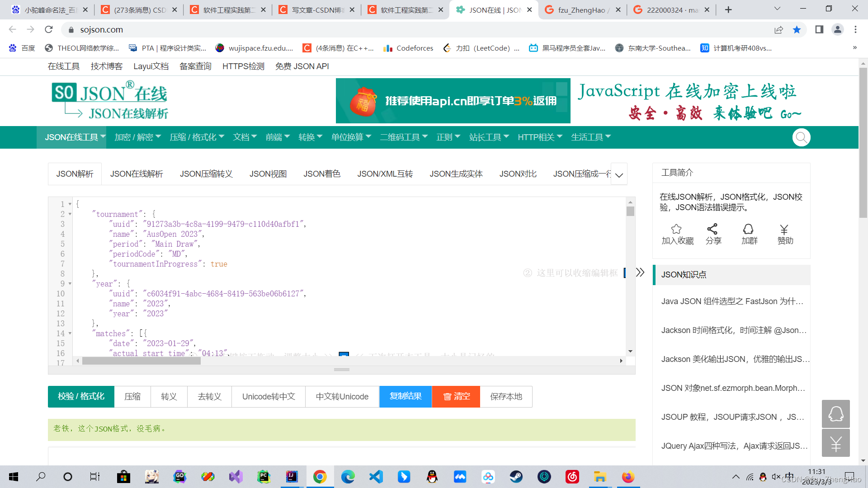
Task: Expand the hidden JSON tool tabs chevron
Action: [x=619, y=175]
